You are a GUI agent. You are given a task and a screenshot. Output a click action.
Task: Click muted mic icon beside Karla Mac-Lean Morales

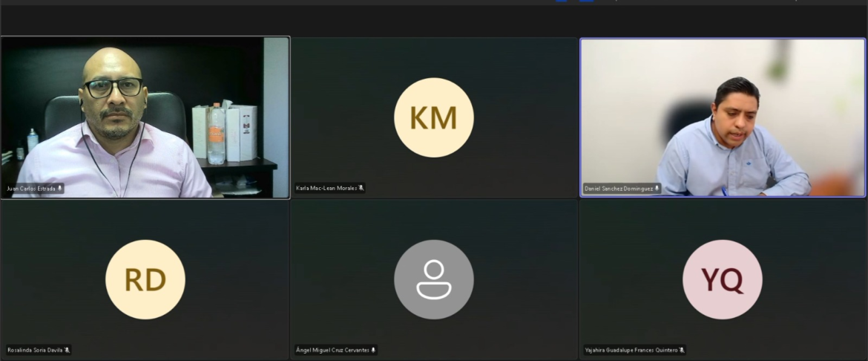[361, 189]
